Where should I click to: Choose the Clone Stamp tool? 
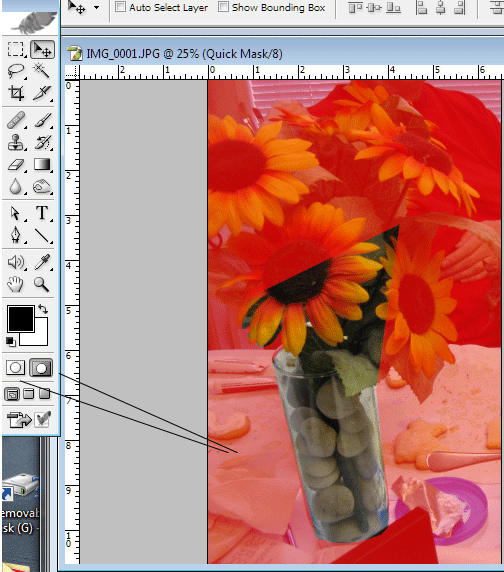[x=16, y=142]
